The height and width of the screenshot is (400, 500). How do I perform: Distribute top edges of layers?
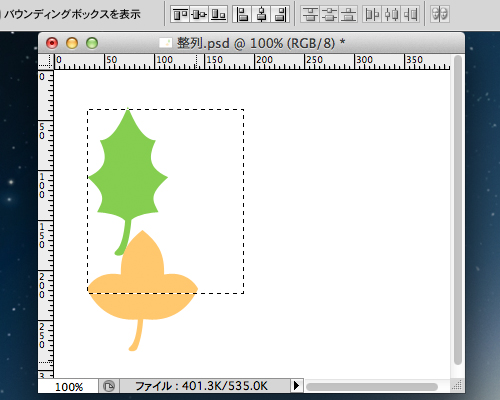pos(310,14)
